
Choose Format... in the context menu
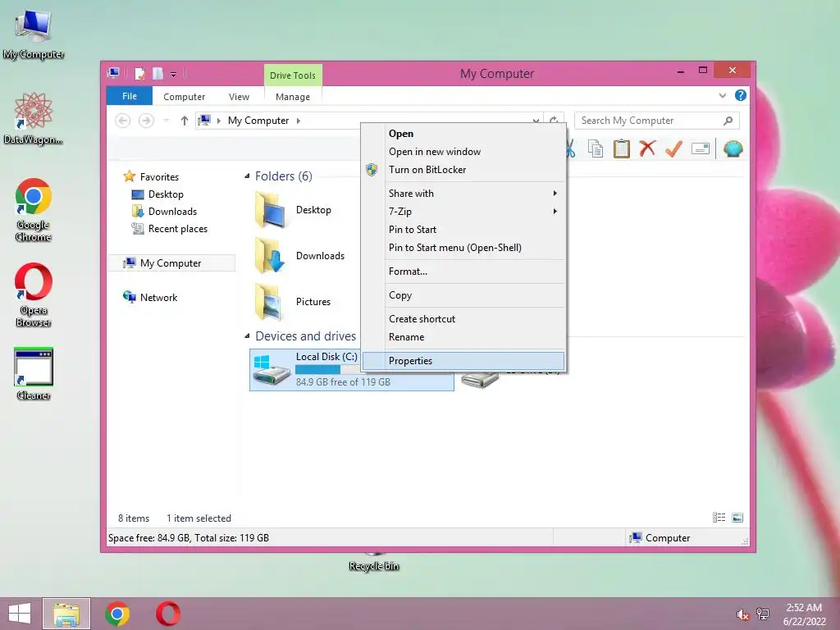point(464,272)
